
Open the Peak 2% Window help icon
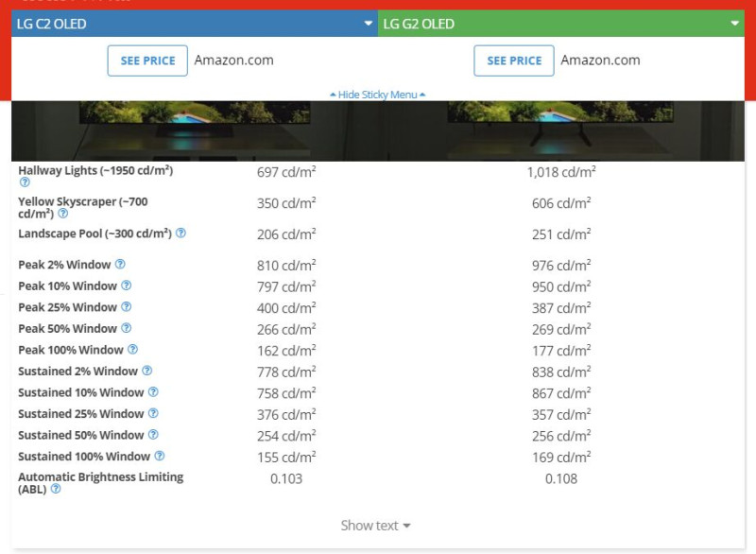tap(120, 264)
